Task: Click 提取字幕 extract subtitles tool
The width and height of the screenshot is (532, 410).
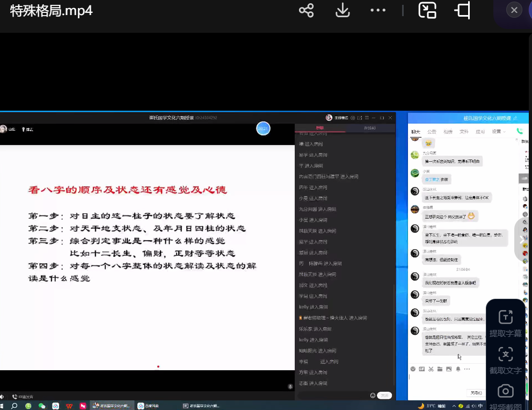Action: coord(505,323)
